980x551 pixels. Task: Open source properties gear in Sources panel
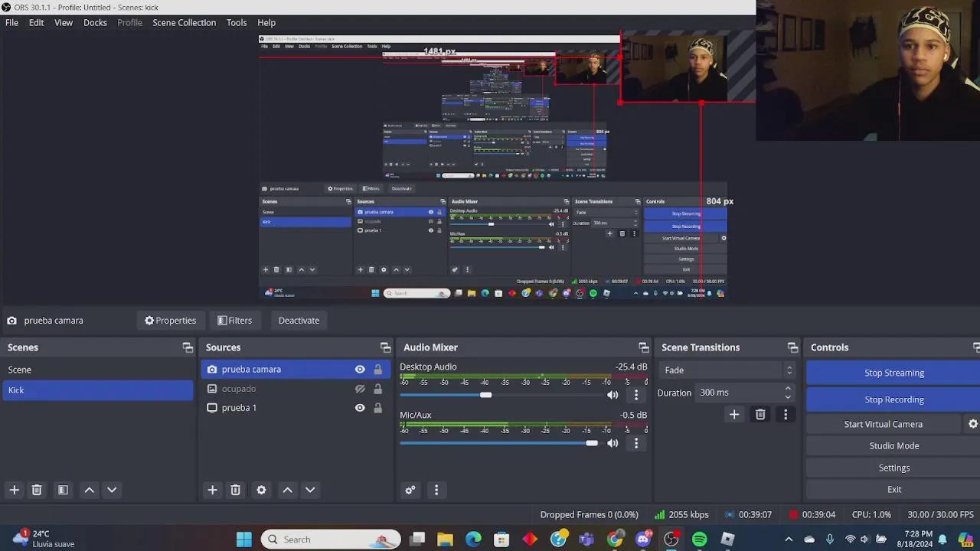point(261,490)
